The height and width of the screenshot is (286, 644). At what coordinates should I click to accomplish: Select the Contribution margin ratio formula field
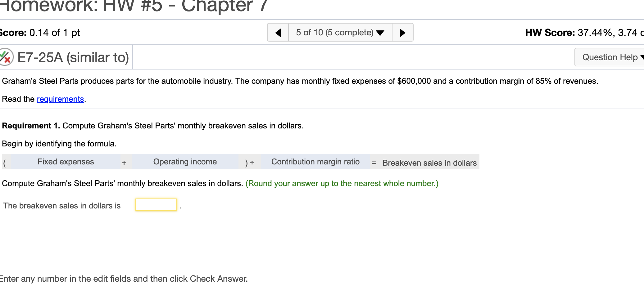(x=315, y=162)
